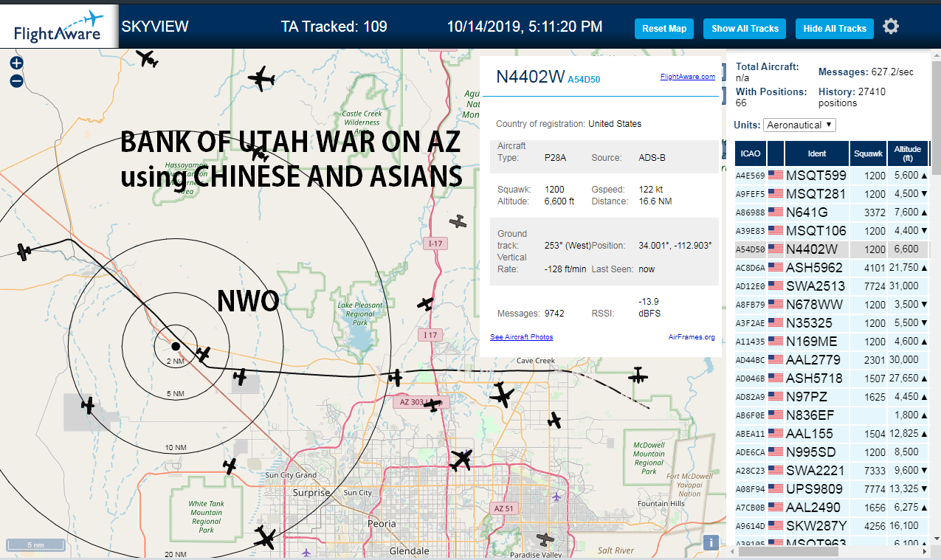Screen dimensions: 941x560
Task: Select the ASH5718 aircraft row
Action: (x=832, y=378)
